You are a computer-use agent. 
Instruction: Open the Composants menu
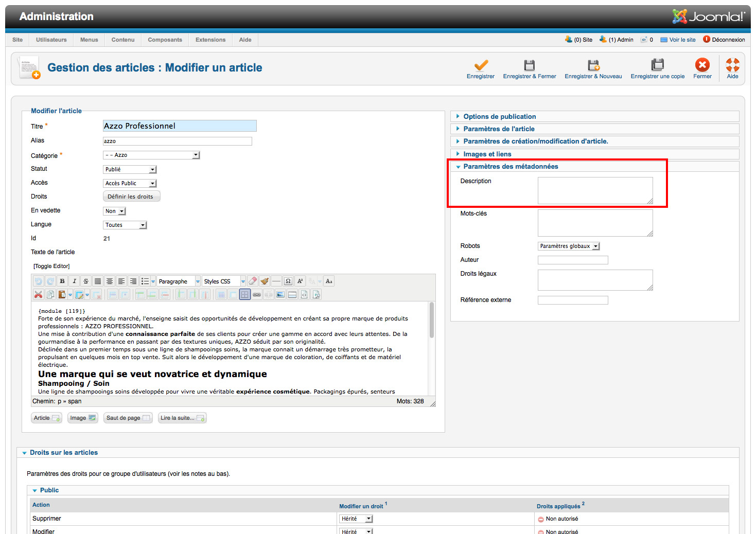(x=165, y=40)
